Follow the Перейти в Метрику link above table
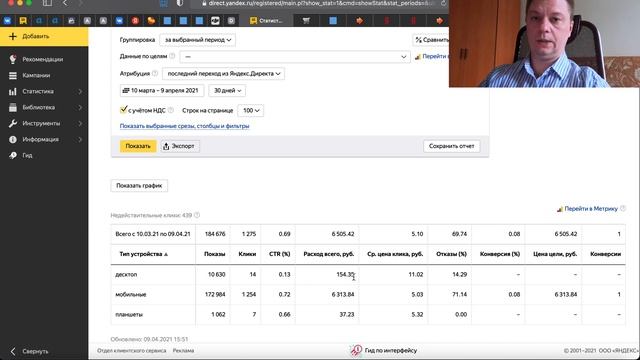Screen dimensions: 640x360 [591, 209]
